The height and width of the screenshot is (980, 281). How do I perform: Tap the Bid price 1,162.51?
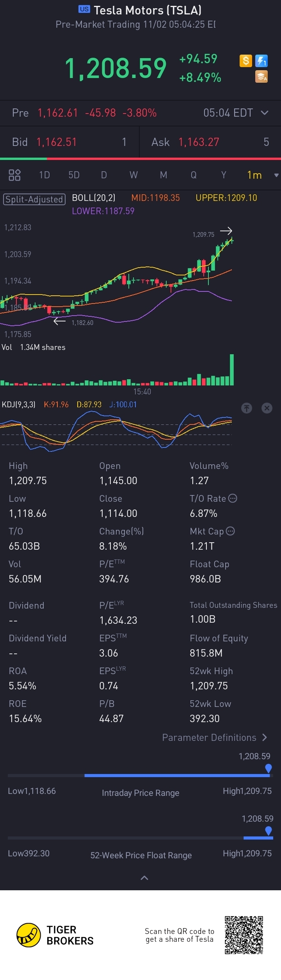[57, 142]
